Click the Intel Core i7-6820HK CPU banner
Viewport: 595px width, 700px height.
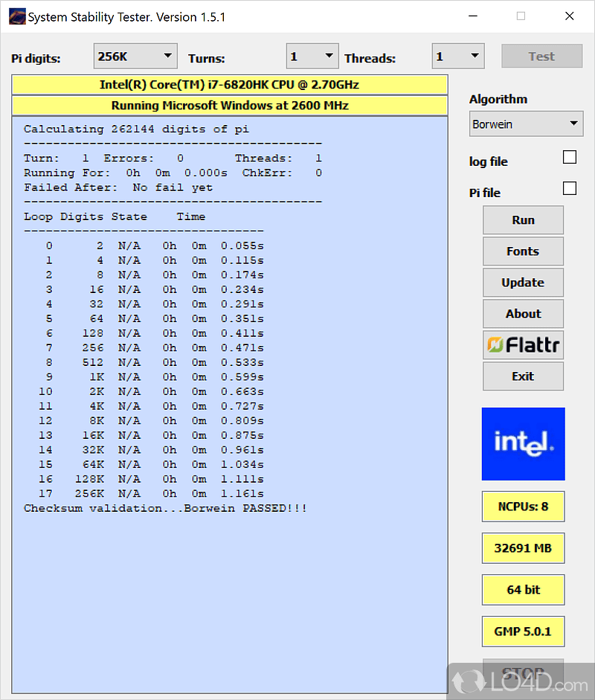pyautogui.click(x=229, y=85)
